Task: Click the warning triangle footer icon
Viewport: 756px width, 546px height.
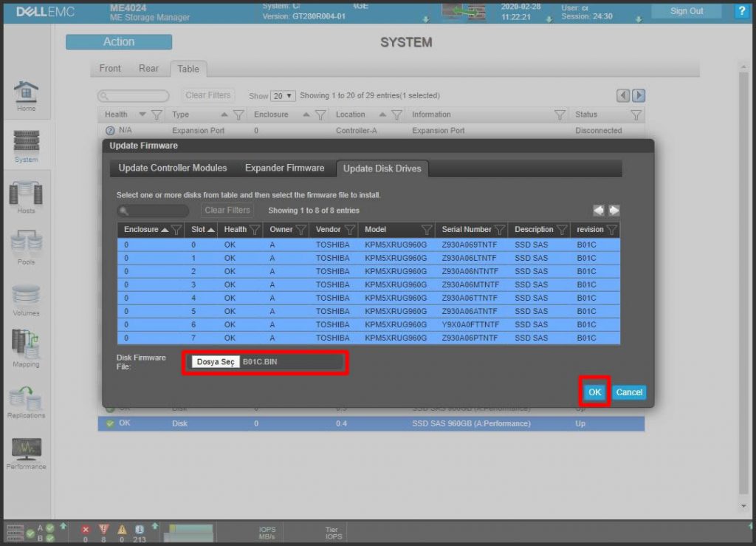Action: tap(122, 530)
